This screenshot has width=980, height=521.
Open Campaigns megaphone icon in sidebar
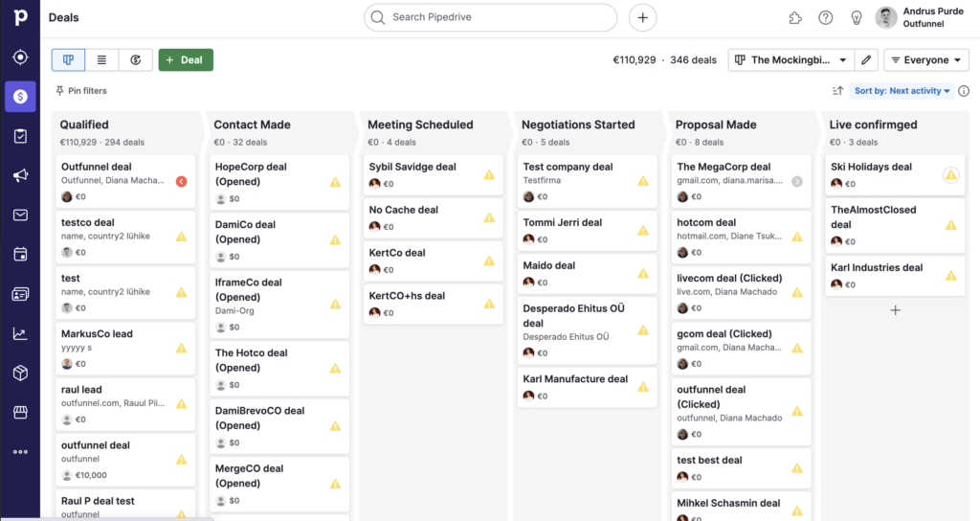tap(20, 175)
